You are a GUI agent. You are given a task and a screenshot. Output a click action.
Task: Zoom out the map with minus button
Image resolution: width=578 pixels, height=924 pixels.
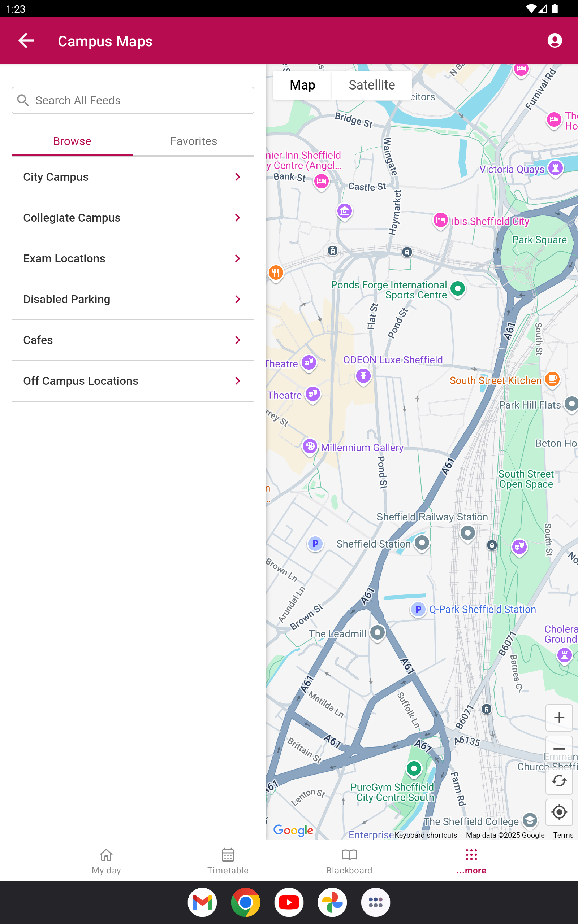pos(559,749)
